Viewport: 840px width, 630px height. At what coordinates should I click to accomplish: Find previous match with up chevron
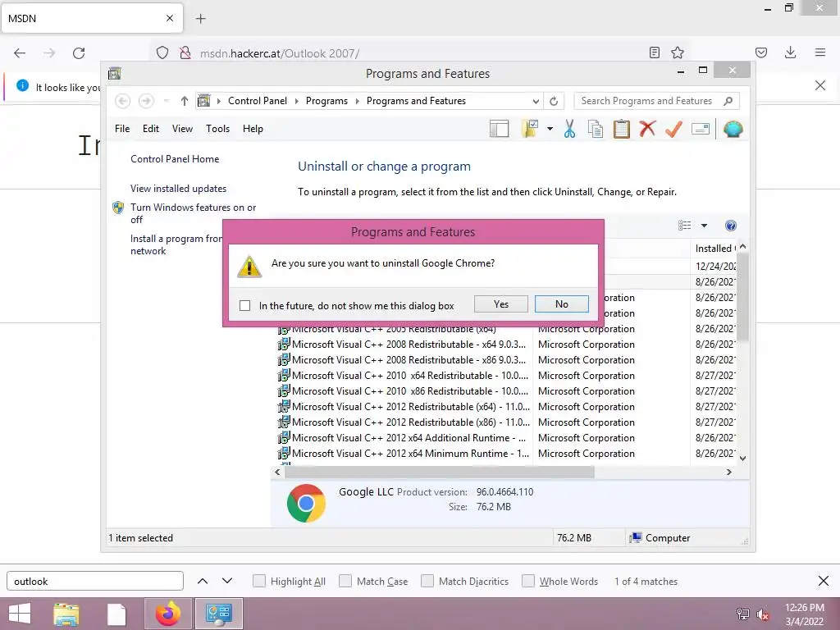pyautogui.click(x=203, y=581)
